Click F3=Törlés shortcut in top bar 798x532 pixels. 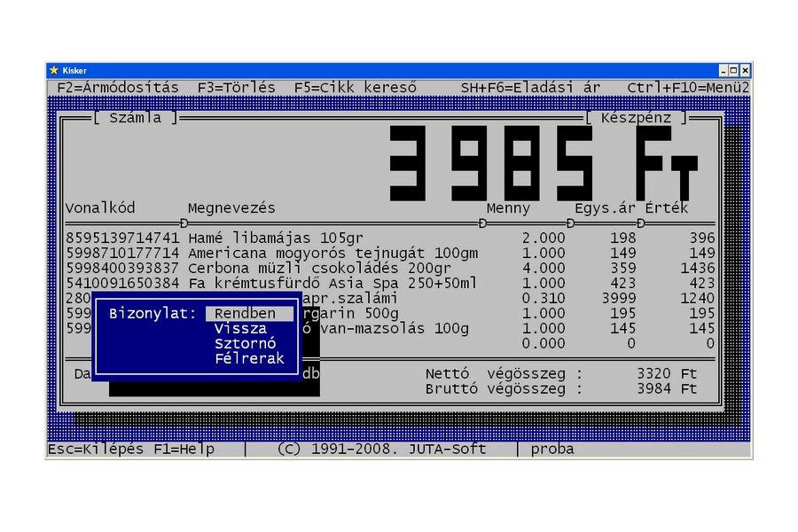pyautogui.click(x=236, y=88)
